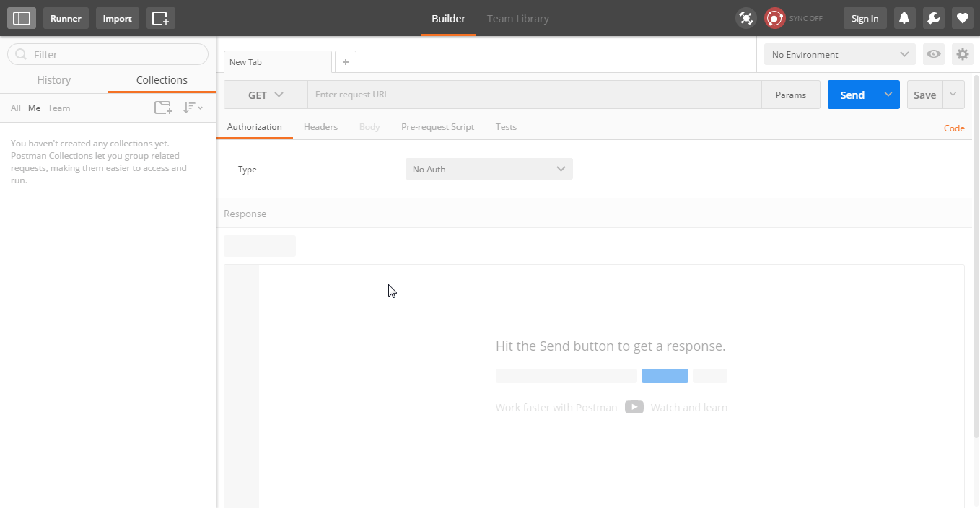The height and width of the screenshot is (508, 980).
Task: Click the Code link
Action: pyautogui.click(x=953, y=128)
